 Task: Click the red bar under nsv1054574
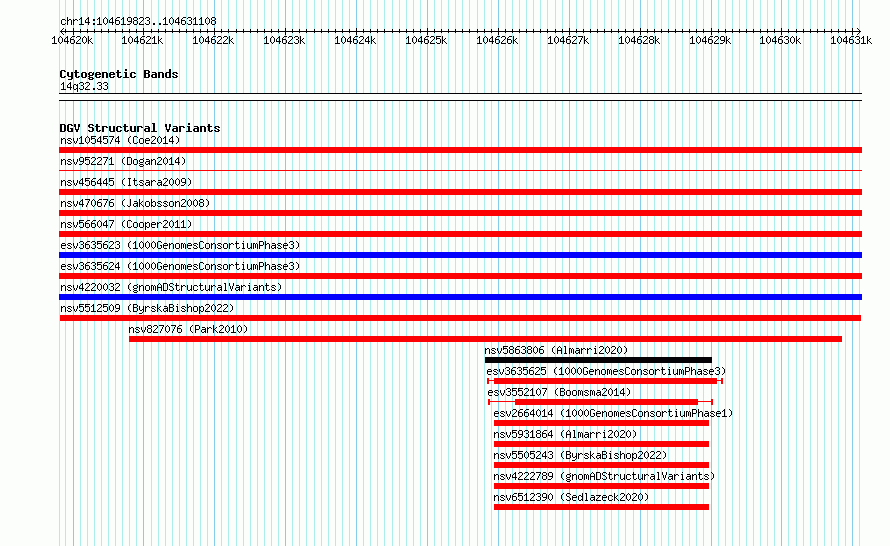[x=460, y=150]
